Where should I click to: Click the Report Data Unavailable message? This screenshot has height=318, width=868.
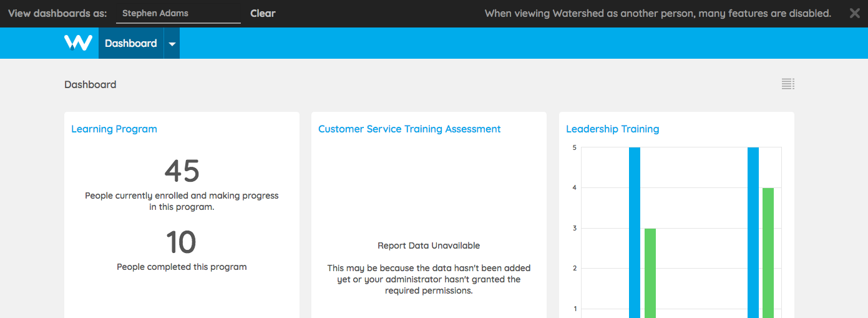coord(429,246)
